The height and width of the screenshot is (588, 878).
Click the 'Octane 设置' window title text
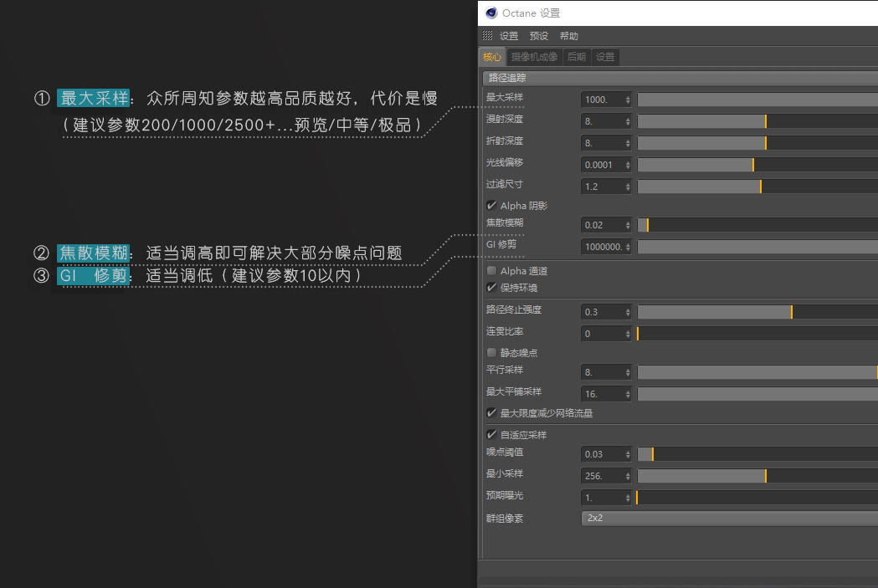[x=531, y=13]
